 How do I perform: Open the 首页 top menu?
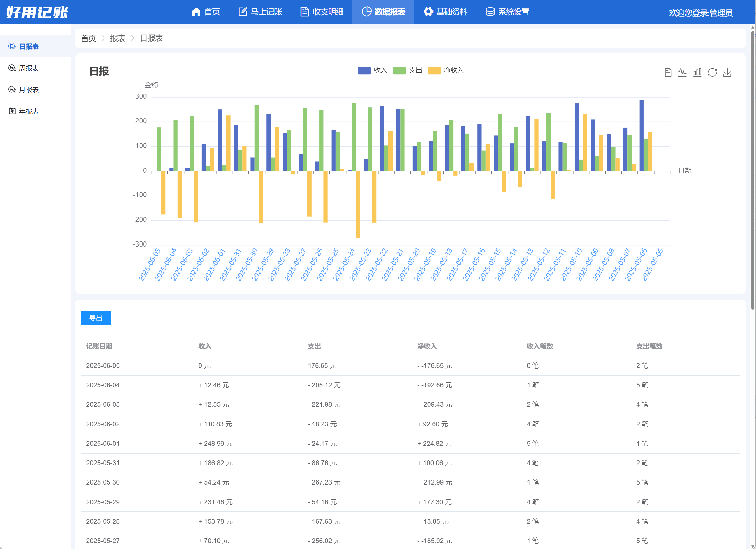pyautogui.click(x=206, y=12)
